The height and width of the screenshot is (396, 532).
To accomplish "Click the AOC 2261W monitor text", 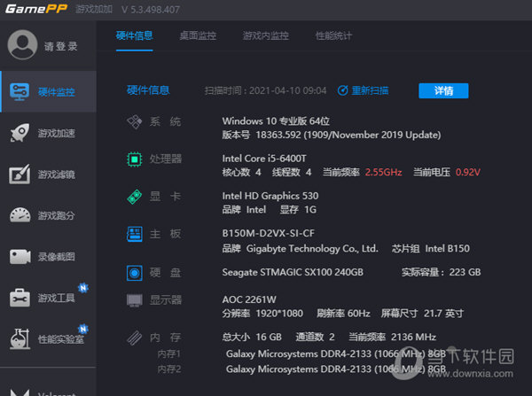I will [x=249, y=299].
